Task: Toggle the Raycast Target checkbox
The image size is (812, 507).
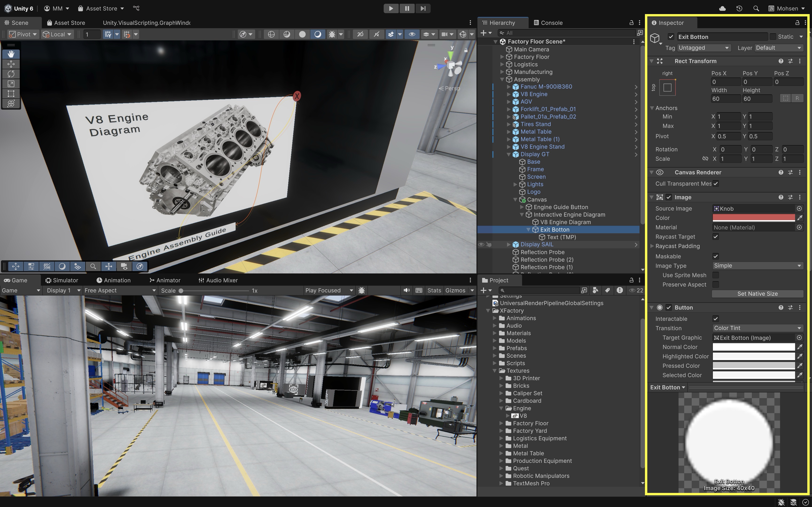Action: 716,237
